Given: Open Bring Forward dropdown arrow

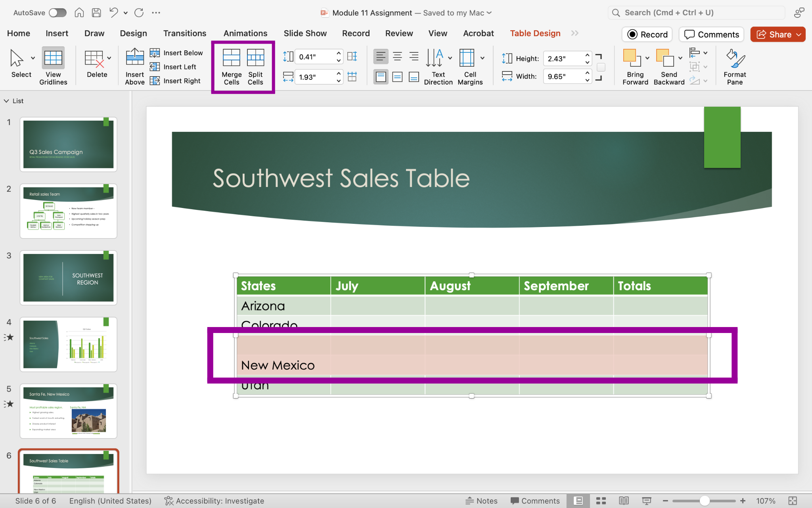Looking at the screenshot, I should coord(647,58).
